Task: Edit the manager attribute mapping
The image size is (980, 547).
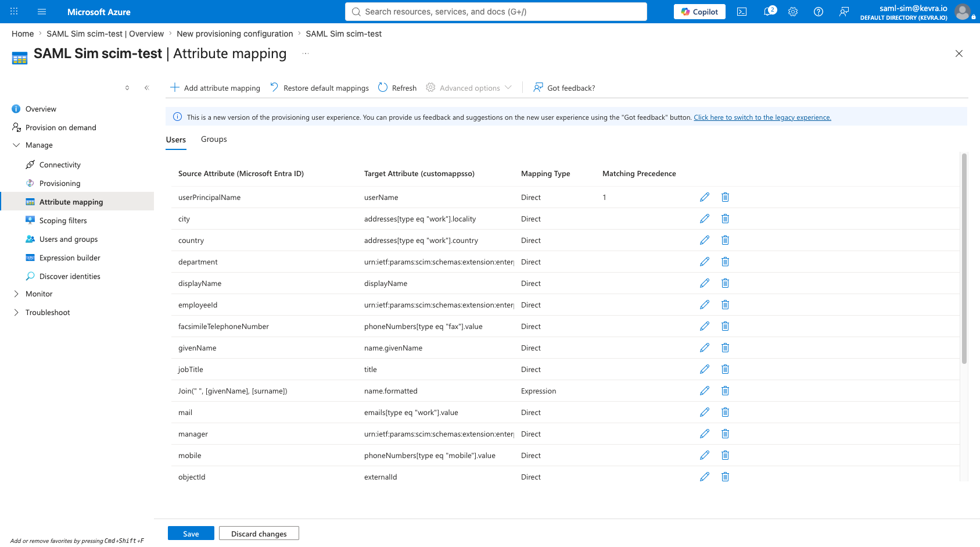Action: click(705, 434)
